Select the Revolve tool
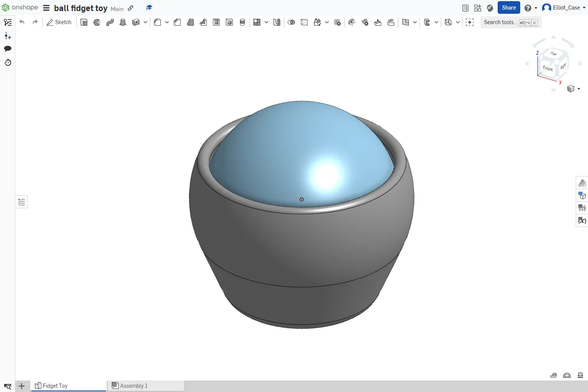Screen dimensions: 588x392 point(97,22)
